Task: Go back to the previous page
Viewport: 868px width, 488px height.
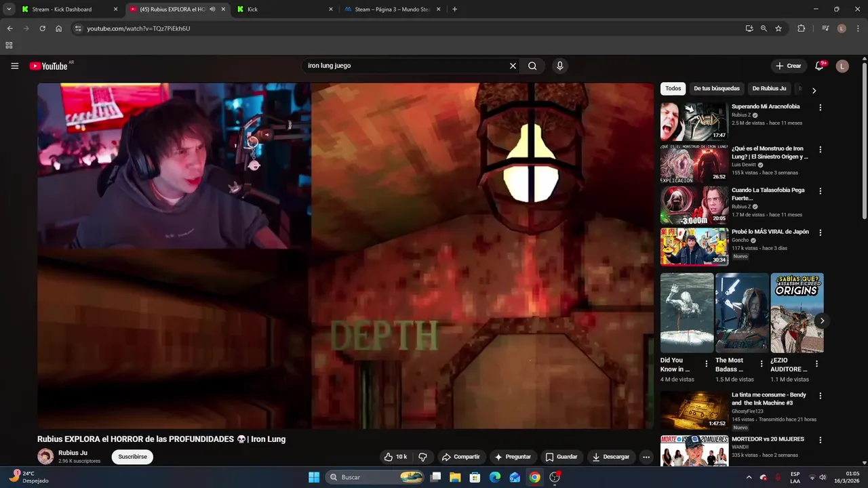Action: tap(9, 28)
